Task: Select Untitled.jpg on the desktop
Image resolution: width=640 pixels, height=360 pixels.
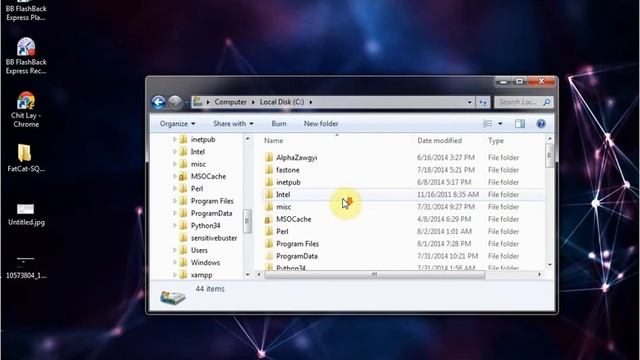Action: pyautogui.click(x=26, y=215)
